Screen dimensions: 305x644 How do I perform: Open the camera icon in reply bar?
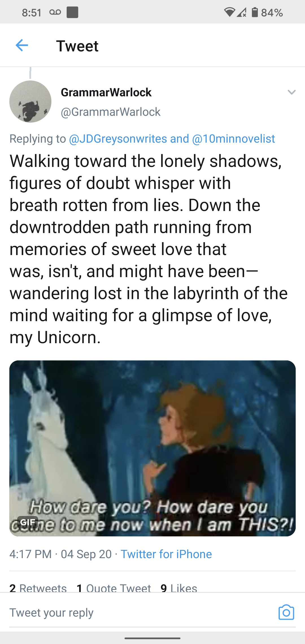click(286, 612)
